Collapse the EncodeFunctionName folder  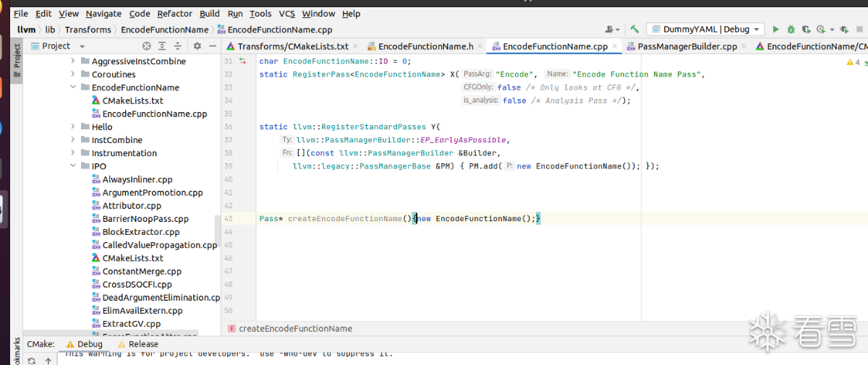73,87
